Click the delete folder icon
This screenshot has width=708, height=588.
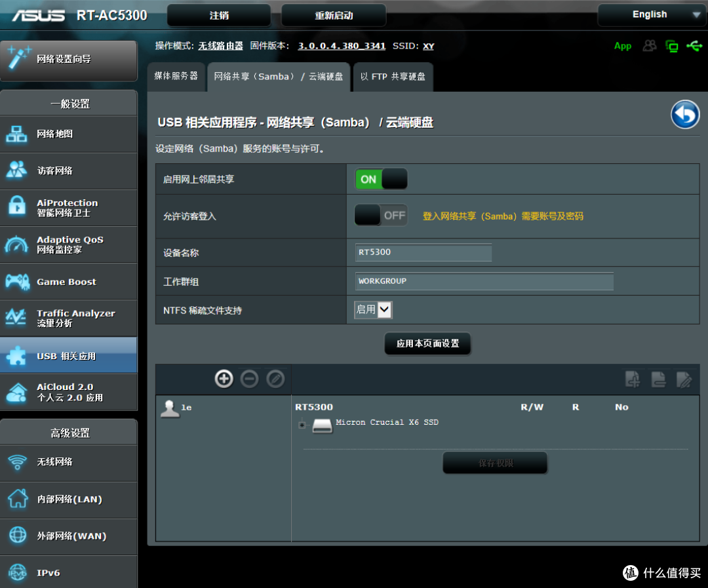(x=658, y=380)
